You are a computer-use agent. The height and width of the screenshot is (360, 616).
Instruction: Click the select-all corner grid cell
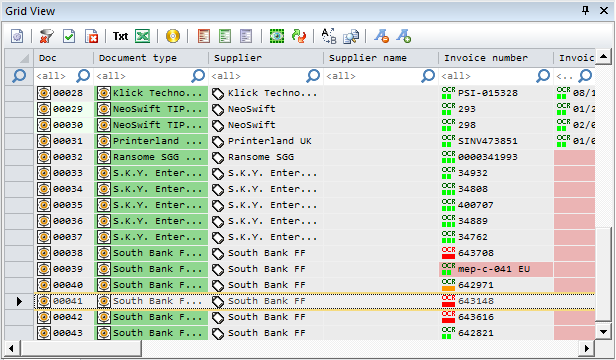coord(19,58)
